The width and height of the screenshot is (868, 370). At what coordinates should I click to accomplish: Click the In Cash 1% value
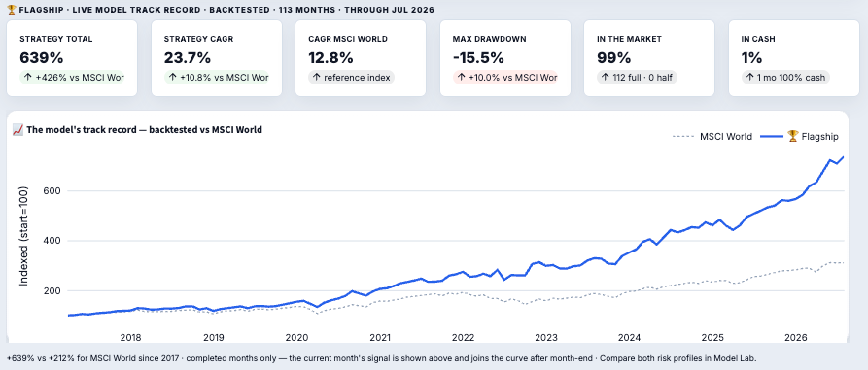coord(751,58)
